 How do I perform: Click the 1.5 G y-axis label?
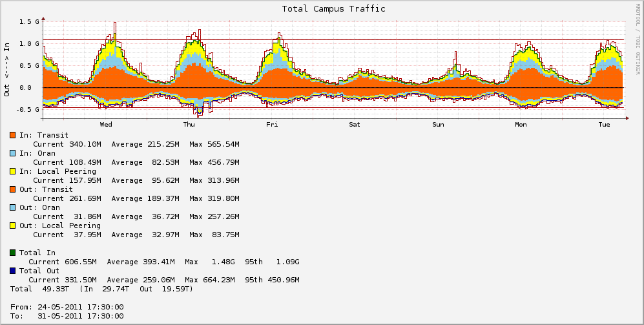(29, 21)
